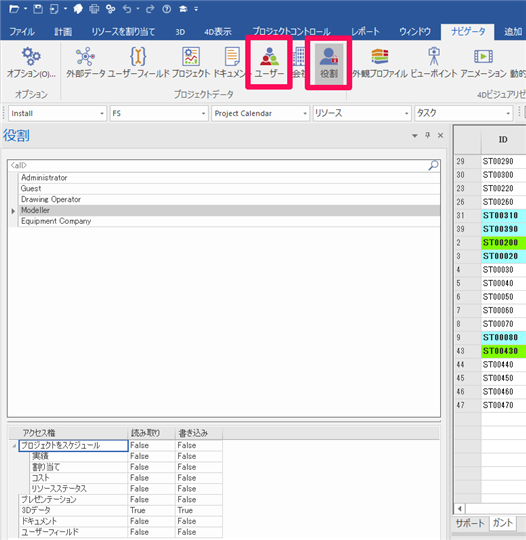Select the Equipment Company role
526x540 pixels.
coord(229,221)
